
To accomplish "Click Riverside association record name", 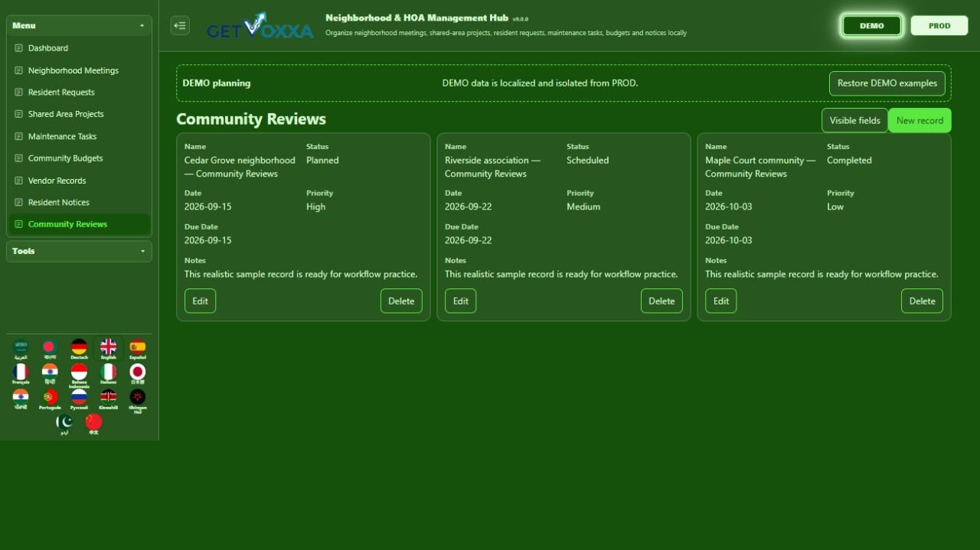I will (x=492, y=167).
